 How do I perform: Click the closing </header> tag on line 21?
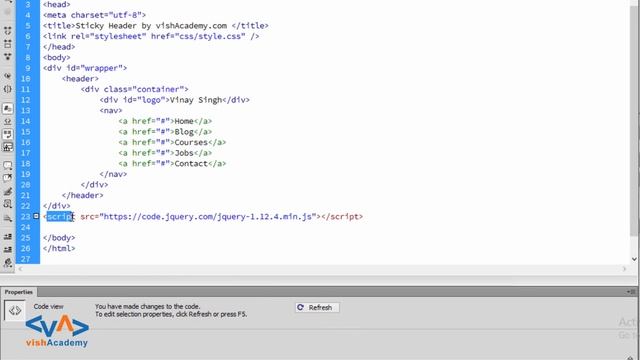pyautogui.click(x=82, y=195)
